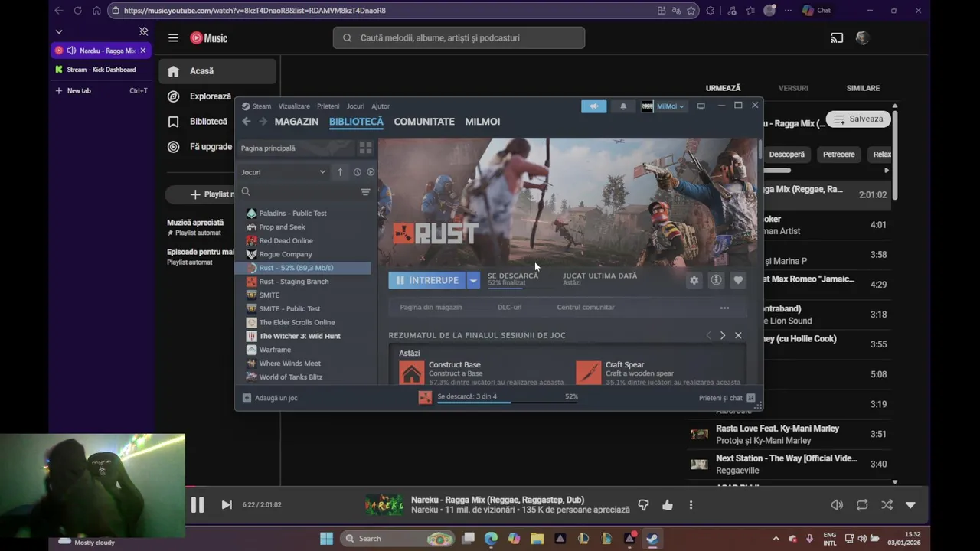Open the Jocuri menu in Steam

(355, 106)
